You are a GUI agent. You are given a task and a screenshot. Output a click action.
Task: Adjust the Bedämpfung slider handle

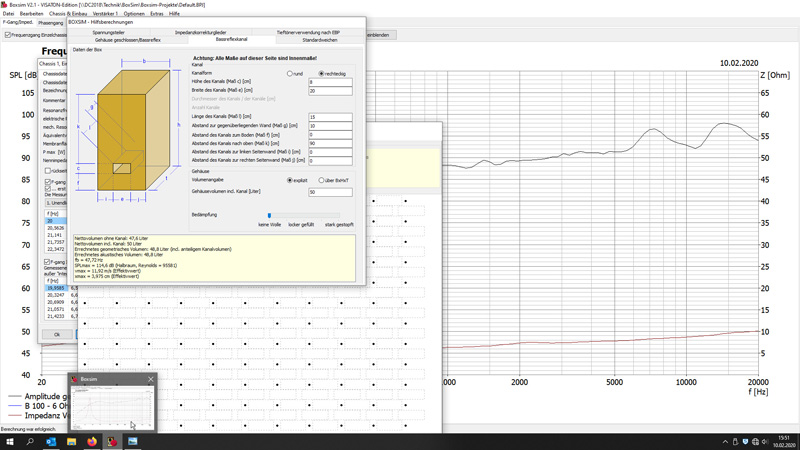tap(269, 215)
